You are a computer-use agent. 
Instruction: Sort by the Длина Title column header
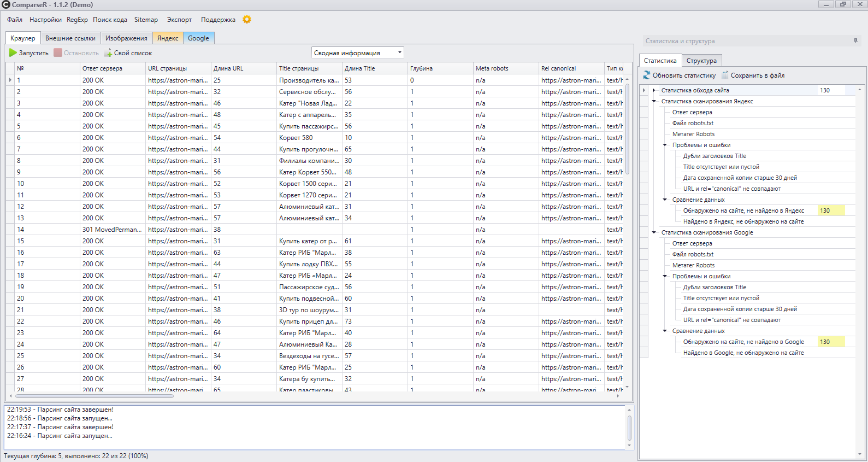click(375, 68)
